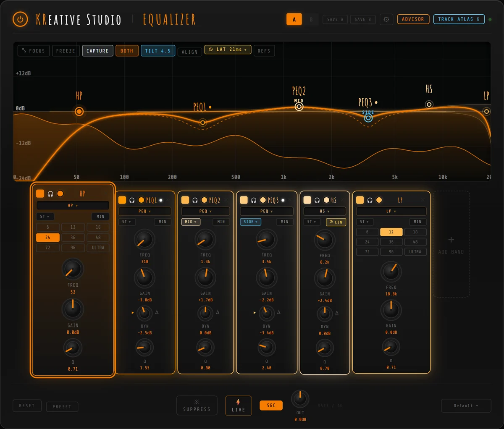Viewport: 504px width, 429px height.
Task: Toggle PEQ1 band enable square
Action: 122,200
